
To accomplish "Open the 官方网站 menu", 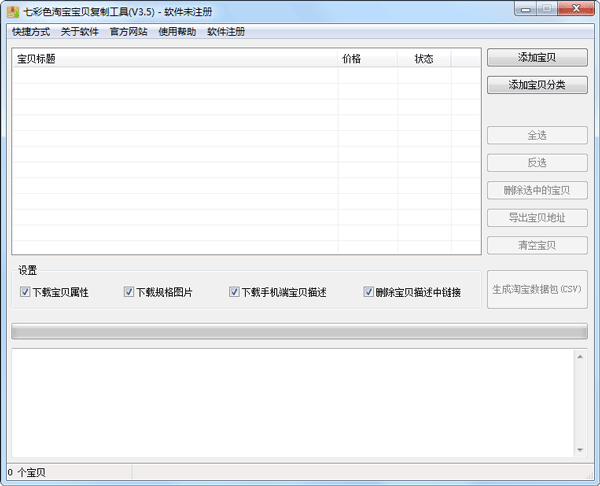I will tap(129, 32).
